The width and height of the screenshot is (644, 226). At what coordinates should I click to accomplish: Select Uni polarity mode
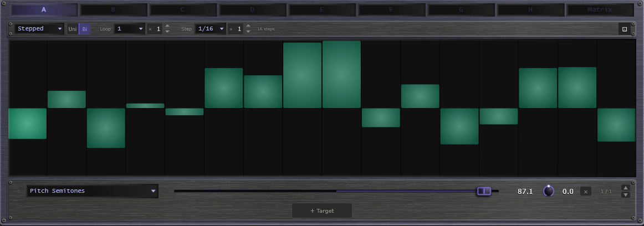pos(73,29)
